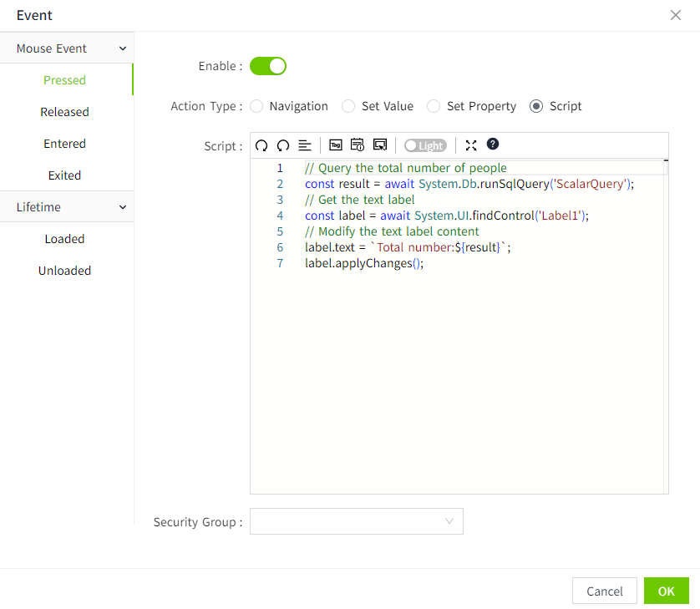Confirm with the green OK button

tap(666, 591)
